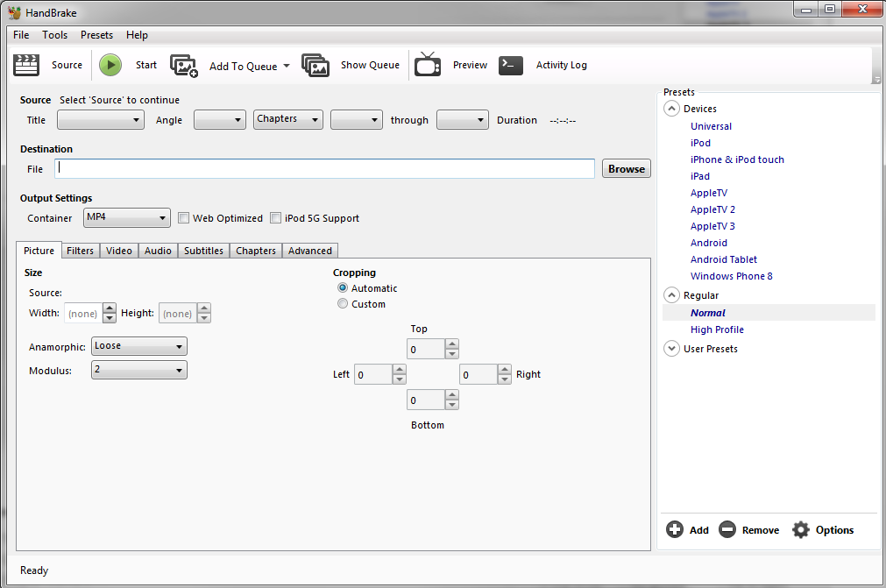Click the HandBrake app icon in title bar
Viewport: 886px width, 588px height.
click(15, 12)
